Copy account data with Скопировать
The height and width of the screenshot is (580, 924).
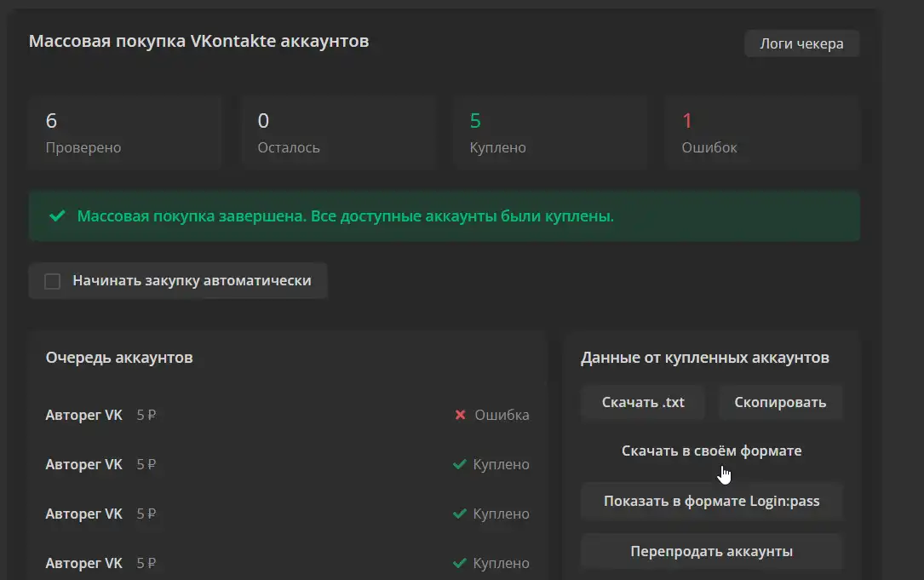pyautogui.click(x=779, y=403)
